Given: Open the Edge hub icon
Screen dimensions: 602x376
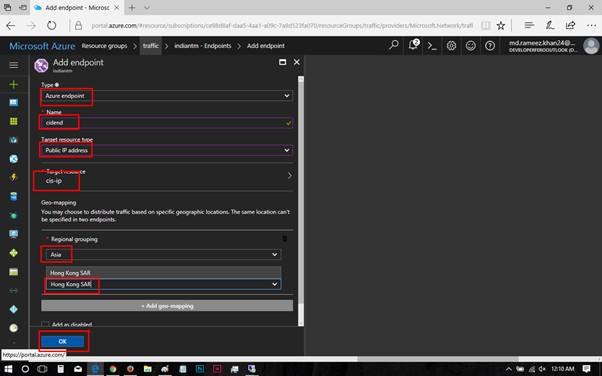Looking at the screenshot, I should coord(529,25).
